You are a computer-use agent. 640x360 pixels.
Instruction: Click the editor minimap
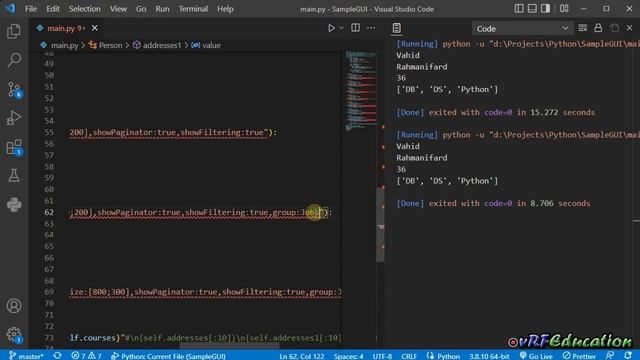coord(360,90)
